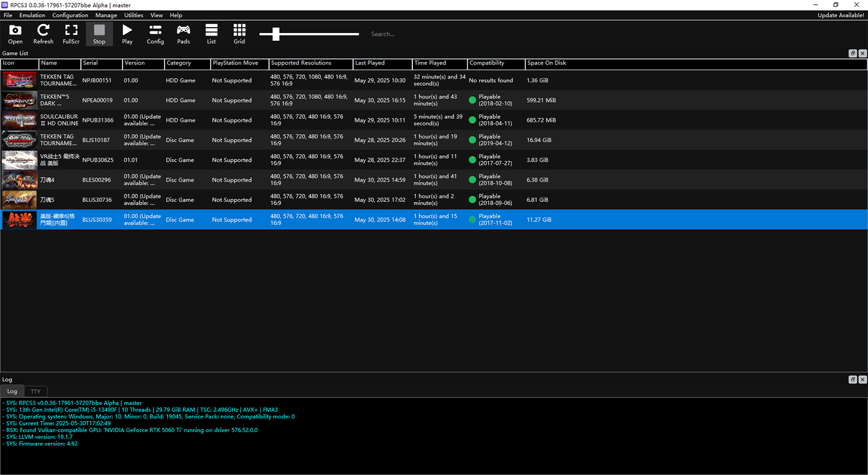Open the Manage menu
The height and width of the screenshot is (475, 868).
click(106, 15)
